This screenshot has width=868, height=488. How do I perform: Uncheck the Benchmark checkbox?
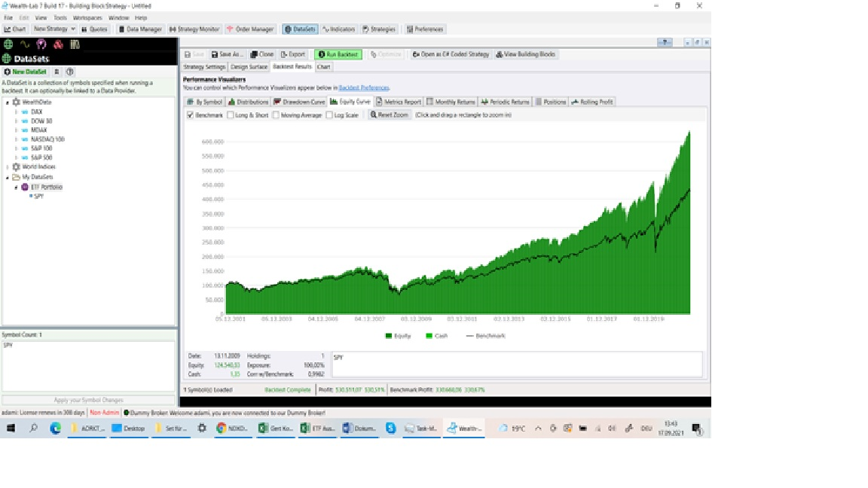pyautogui.click(x=191, y=115)
